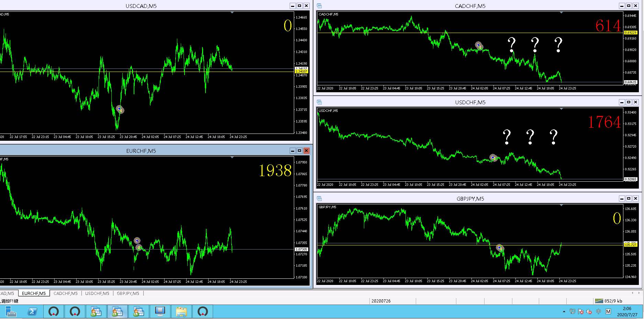This screenshot has height=319, width=644.
Task: Open the network tray icon
Action: pyautogui.click(x=572, y=311)
